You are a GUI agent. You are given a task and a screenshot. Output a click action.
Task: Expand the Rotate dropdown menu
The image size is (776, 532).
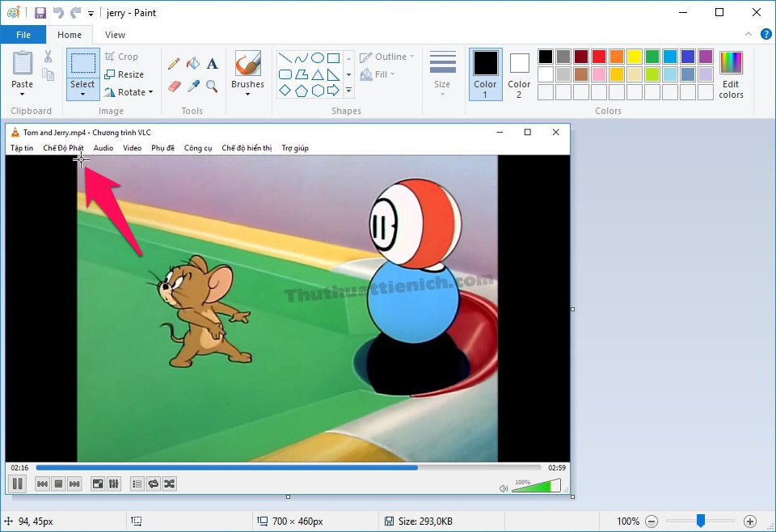point(152,92)
